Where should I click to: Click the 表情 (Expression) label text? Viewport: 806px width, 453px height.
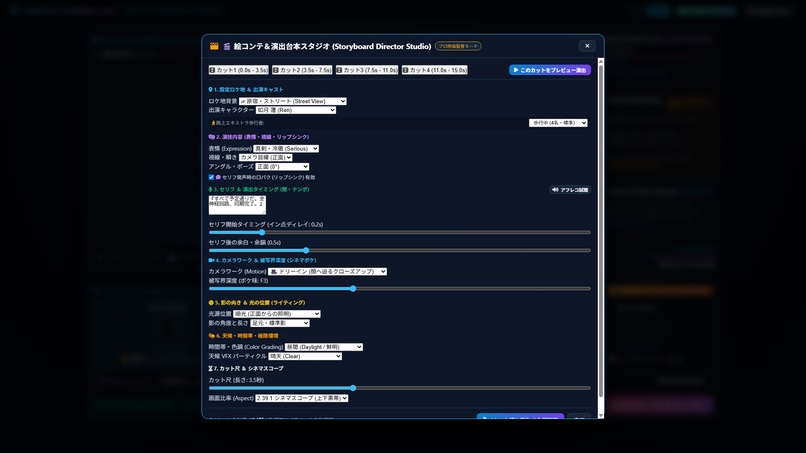tap(230, 149)
